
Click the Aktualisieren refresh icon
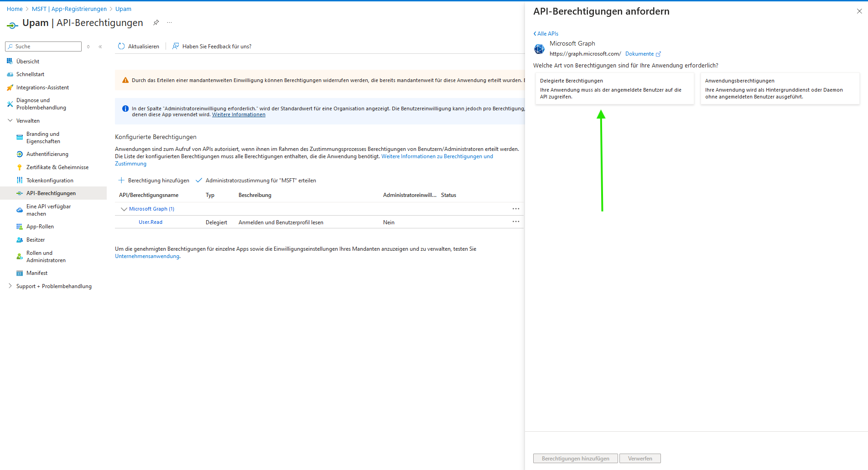pyautogui.click(x=121, y=46)
